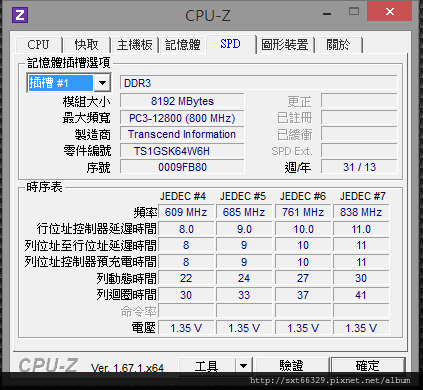Click the 761 MHz frequency cell
The height and width of the screenshot is (390, 423).
[303, 212]
